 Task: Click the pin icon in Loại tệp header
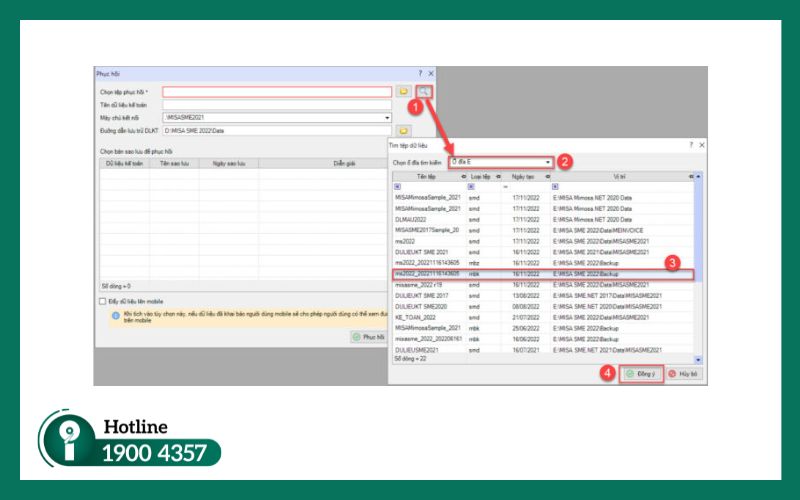498,177
